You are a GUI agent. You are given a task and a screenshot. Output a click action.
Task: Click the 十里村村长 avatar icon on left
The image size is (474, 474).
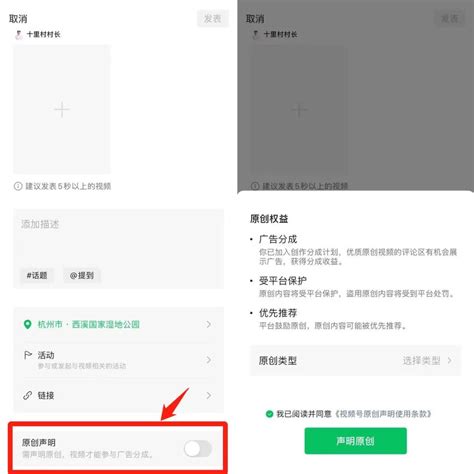pyautogui.click(x=19, y=34)
